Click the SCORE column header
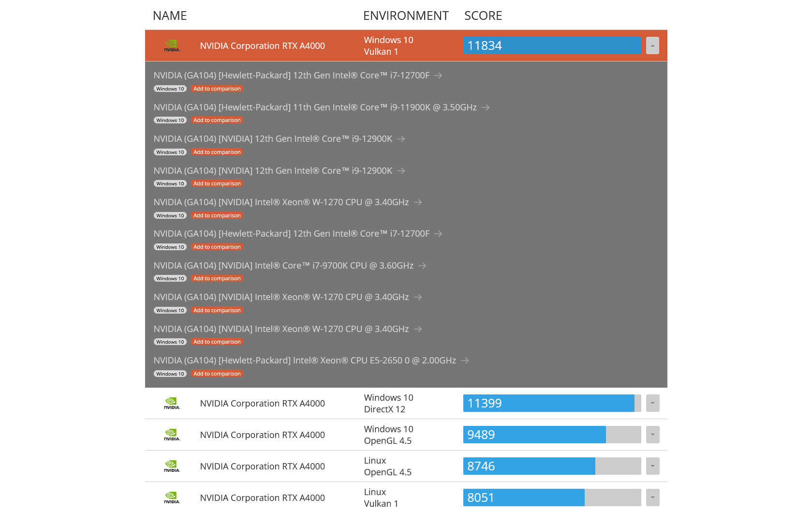Screen dimensions: 812x513 (483, 16)
